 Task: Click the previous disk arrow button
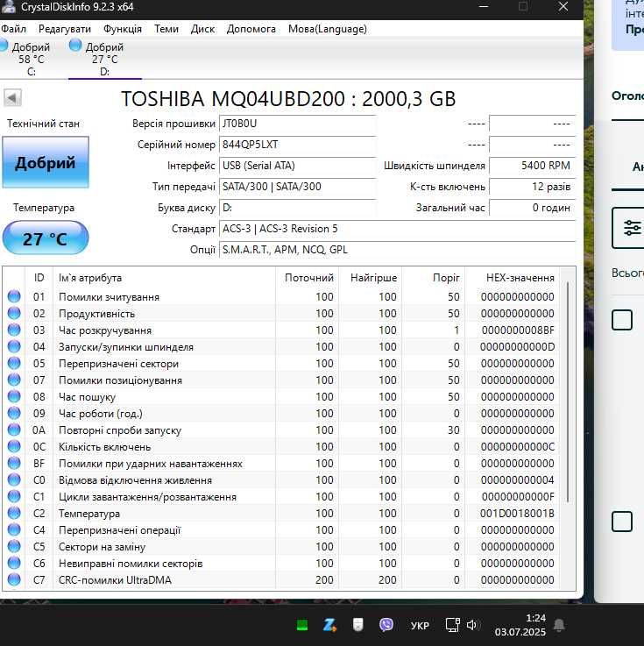[12, 98]
